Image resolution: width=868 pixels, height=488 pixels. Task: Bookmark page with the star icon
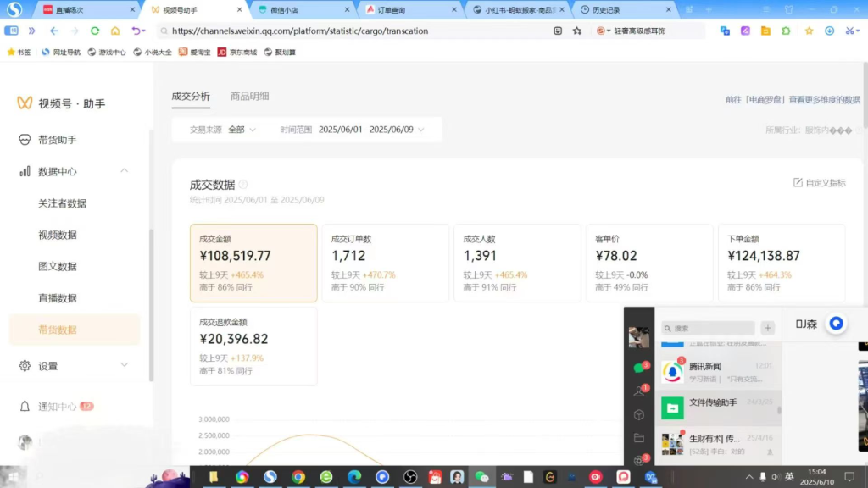coord(577,30)
